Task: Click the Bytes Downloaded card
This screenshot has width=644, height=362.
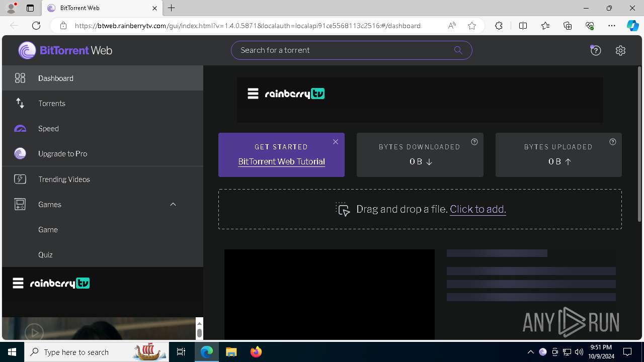Action: click(x=420, y=155)
